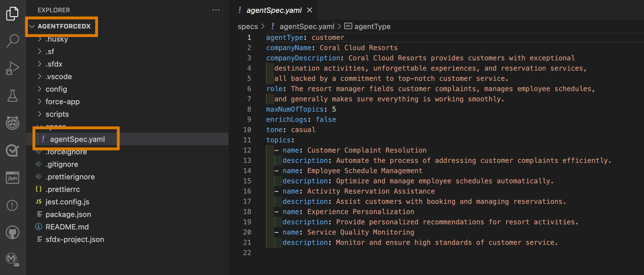Click the specs breadcrumb segment
This screenshot has width=644, height=275.
pyautogui.click(x=248, y=26)
